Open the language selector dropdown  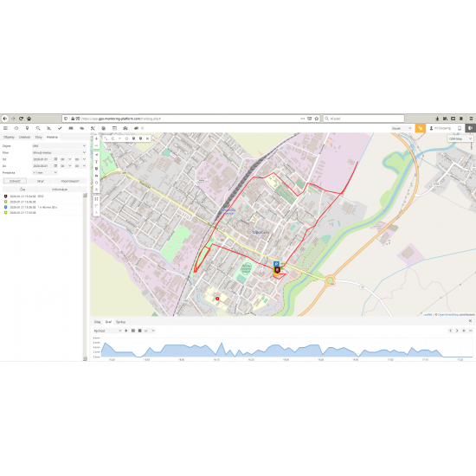pos(402,128)
